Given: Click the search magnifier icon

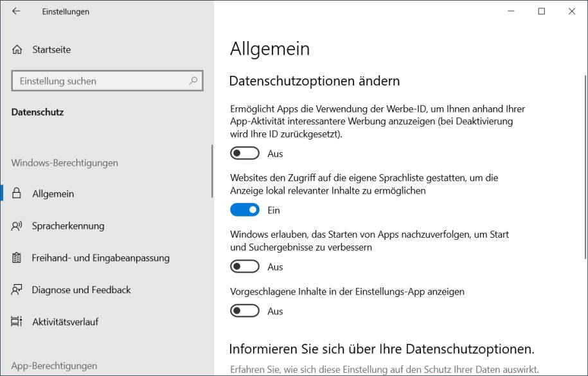Looking at the screenshot, I should click(x=193, y=81).
